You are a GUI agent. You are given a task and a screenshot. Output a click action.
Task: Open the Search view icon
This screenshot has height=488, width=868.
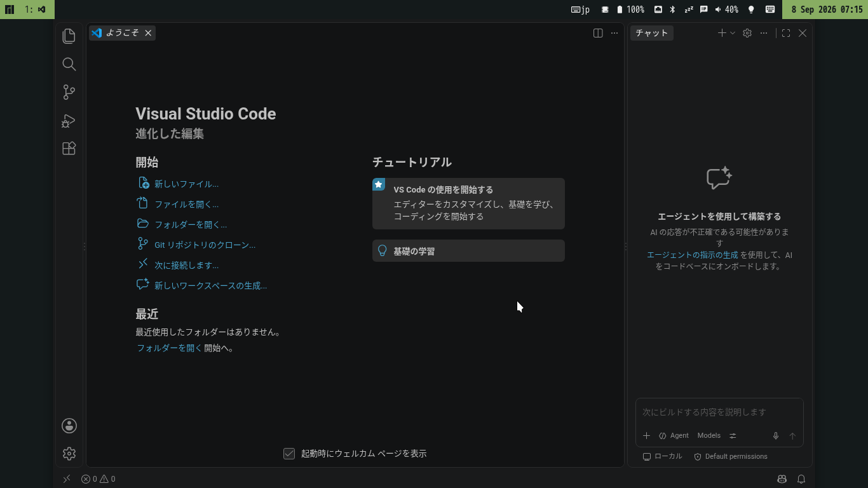tap(69, 64)
